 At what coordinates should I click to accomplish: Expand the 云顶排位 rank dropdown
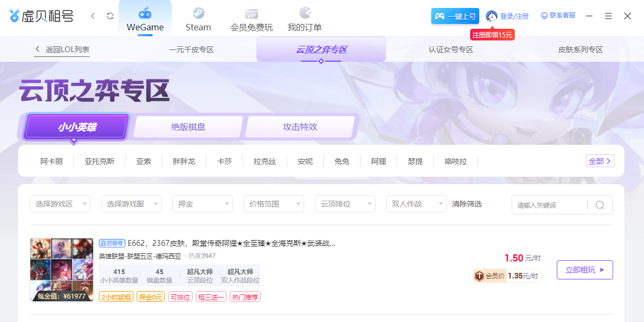pyautogui.click(x=345, y=204)
